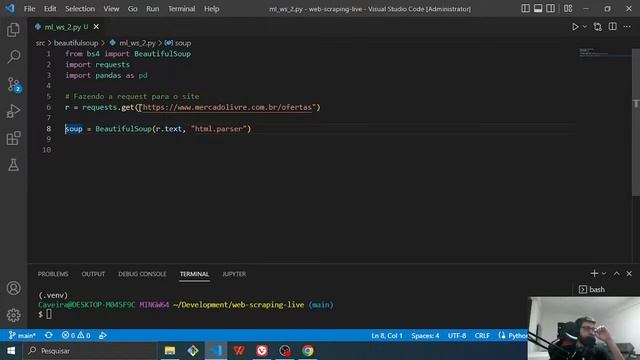Switch to the TERMINAL panel tab
Screen dimensions: 640x360
[x=194, y=274]
